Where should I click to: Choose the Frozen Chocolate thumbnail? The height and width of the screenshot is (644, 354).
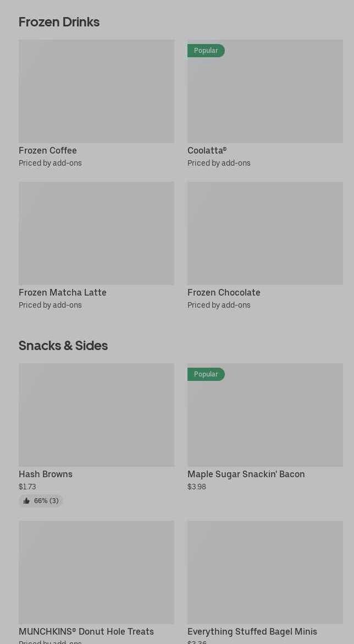point(265,233)
